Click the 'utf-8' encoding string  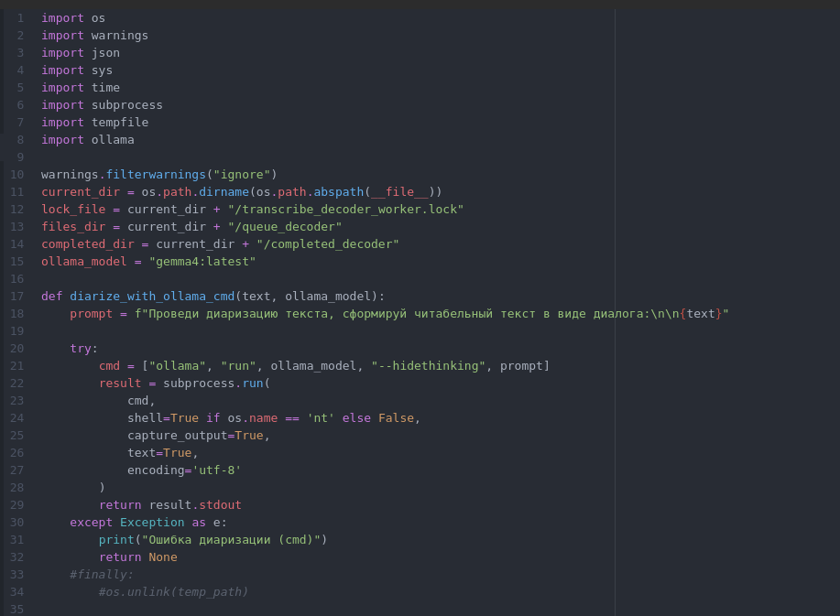(216, 470)
